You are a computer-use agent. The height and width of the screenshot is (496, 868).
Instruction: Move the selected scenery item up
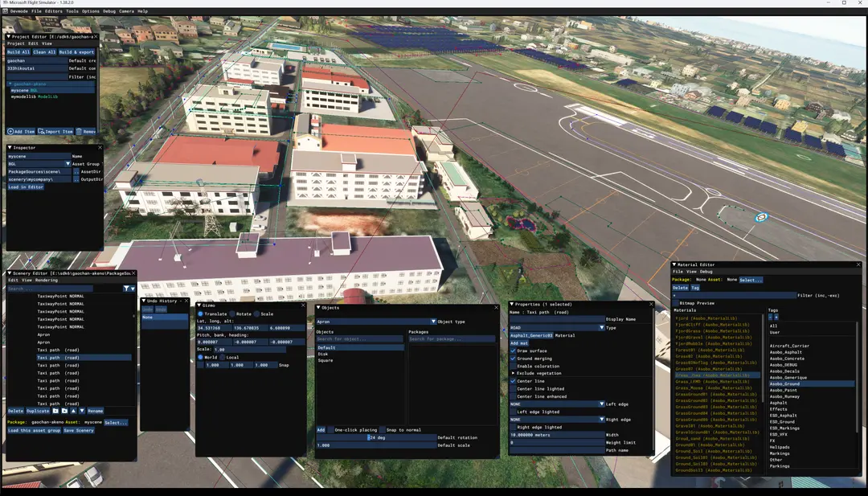[x=73, y=411]
